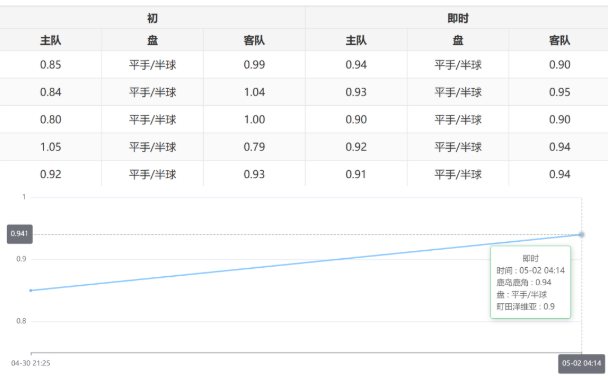Click the 即时 title in the chart tooltip
Screen dimensions: 611x390
pyautogui.click(x=530, y=258)
